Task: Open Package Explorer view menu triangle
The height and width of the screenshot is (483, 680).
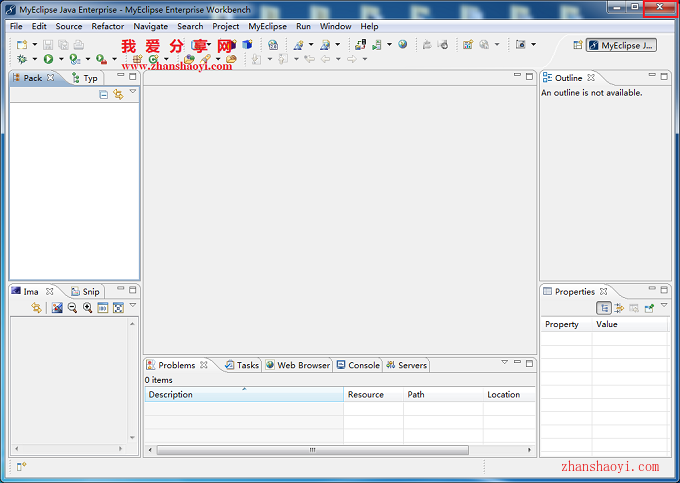Action: 133,91
